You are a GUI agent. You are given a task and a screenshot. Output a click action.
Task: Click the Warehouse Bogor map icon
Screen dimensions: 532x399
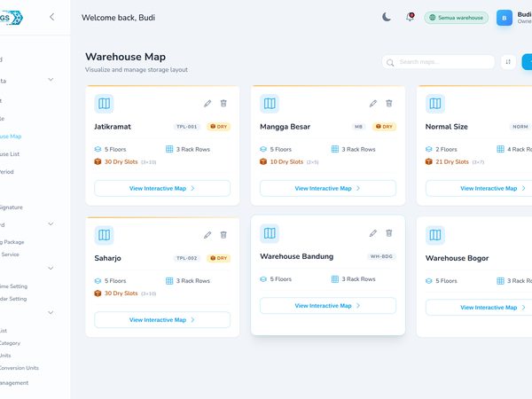[x=435, y=235]
